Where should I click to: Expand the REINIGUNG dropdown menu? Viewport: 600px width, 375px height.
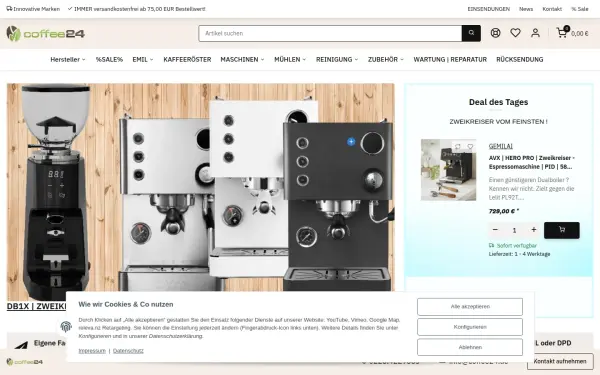(x=337, y=59)
